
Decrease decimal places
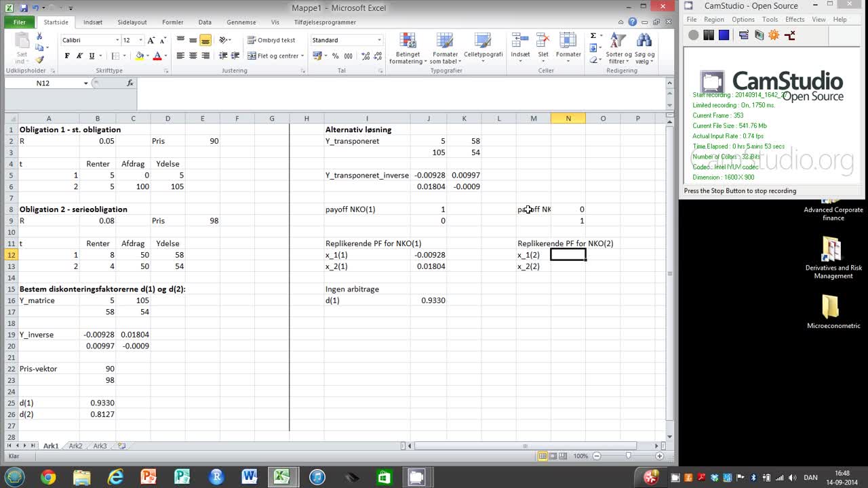tap(376, 56)
